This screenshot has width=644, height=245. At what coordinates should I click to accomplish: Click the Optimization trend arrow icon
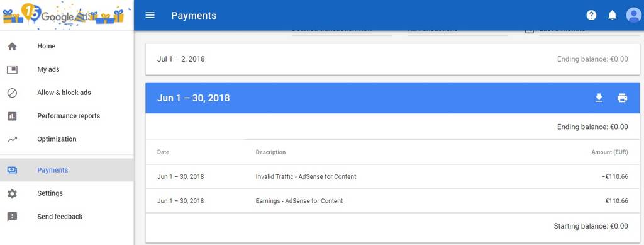(x=13, y=139)
